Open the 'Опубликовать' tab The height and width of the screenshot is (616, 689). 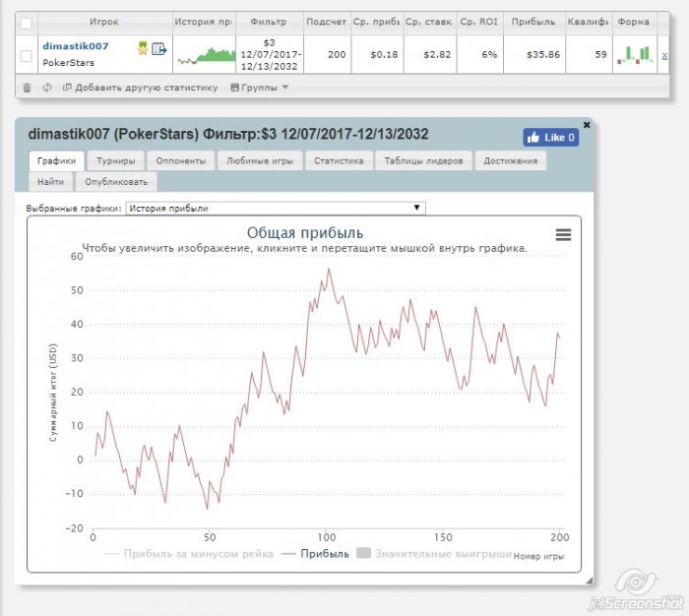tap(116, 182)
